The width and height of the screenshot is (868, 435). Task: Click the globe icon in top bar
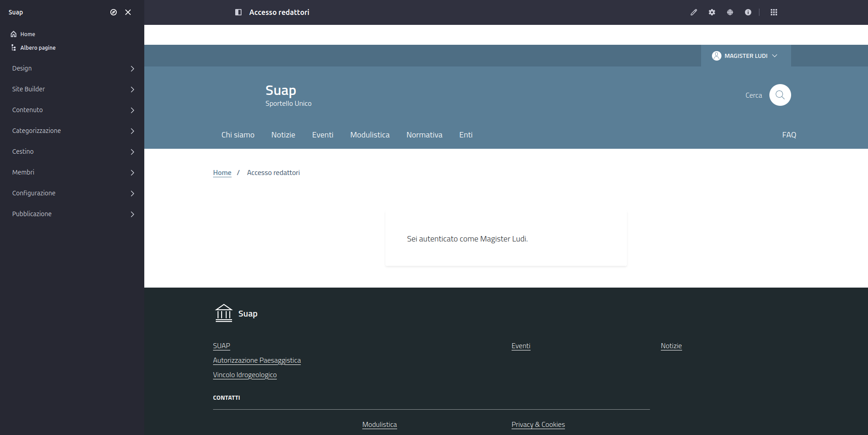tap(730, 12)
